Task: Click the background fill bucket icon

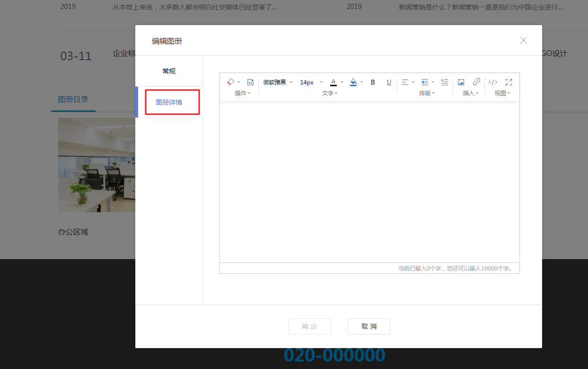Action: point(353,82)
